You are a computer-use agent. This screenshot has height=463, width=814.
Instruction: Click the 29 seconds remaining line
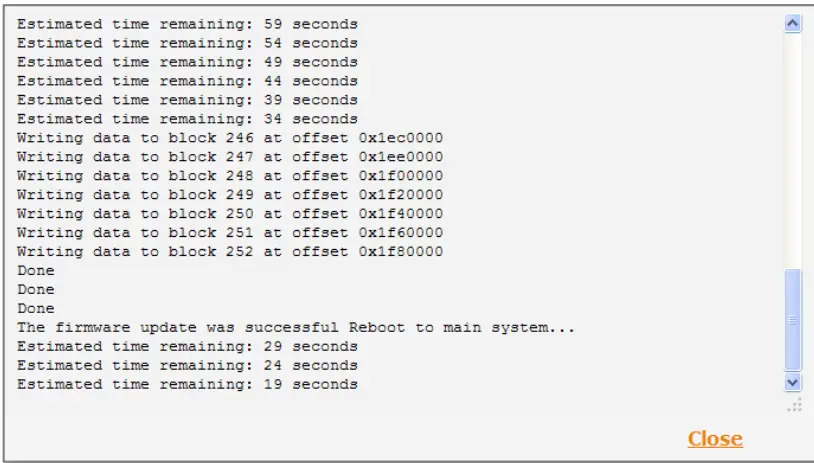click(x=187, y=346)
